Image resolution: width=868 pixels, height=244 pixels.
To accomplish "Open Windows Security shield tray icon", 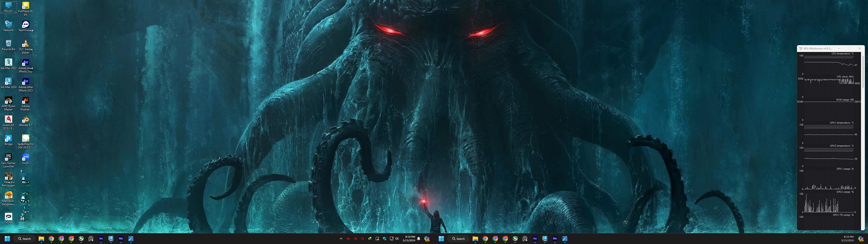I will [384, 239].
